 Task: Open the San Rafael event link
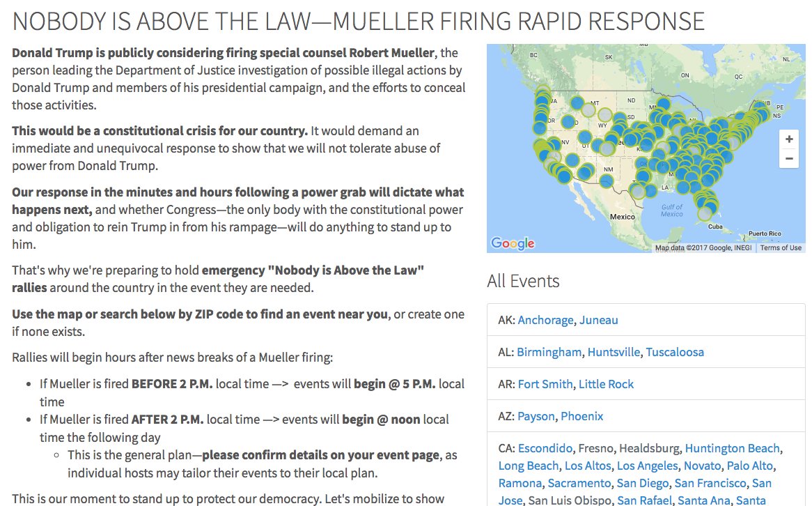click(644, 500)
